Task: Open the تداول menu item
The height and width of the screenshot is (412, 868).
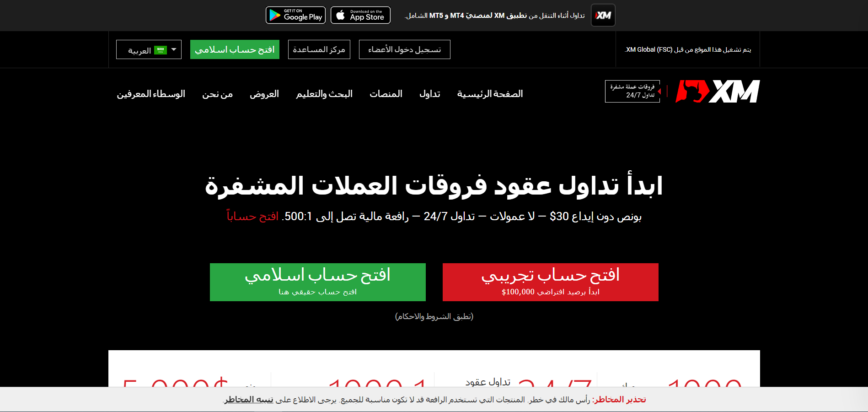Action: pos(429,94)
